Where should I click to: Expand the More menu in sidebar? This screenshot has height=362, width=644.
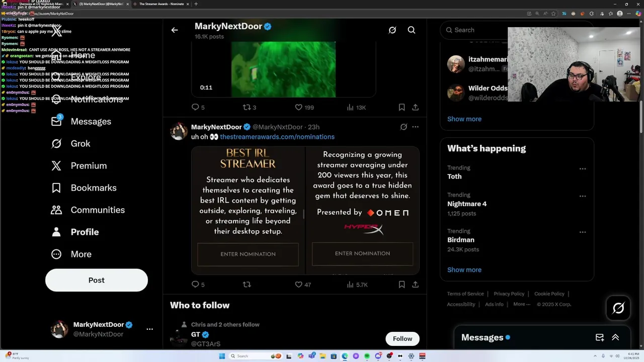tap(71, 254)
